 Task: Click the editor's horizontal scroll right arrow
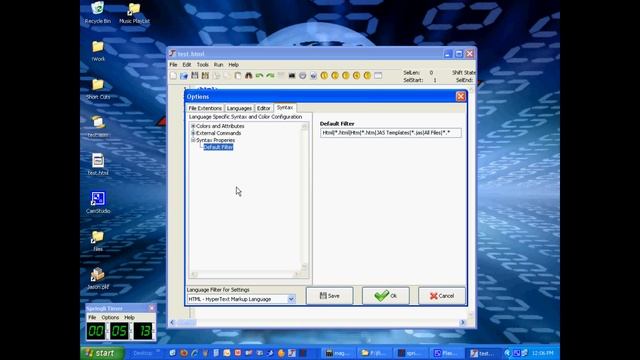click(462, 322)
